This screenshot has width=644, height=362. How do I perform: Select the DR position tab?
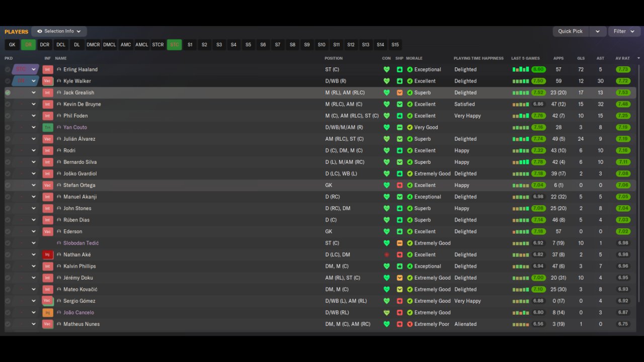[28, 45]
